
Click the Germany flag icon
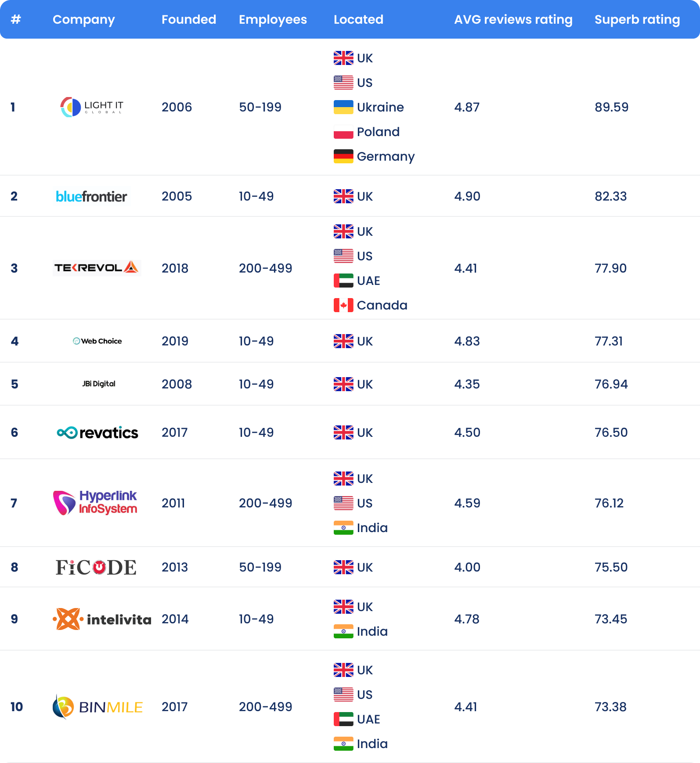[343, 156]
